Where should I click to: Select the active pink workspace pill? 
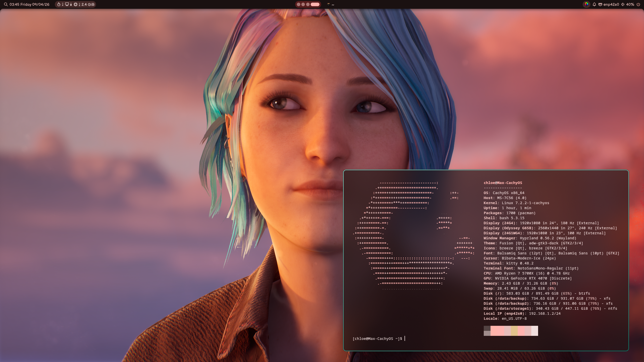point(315,4)
